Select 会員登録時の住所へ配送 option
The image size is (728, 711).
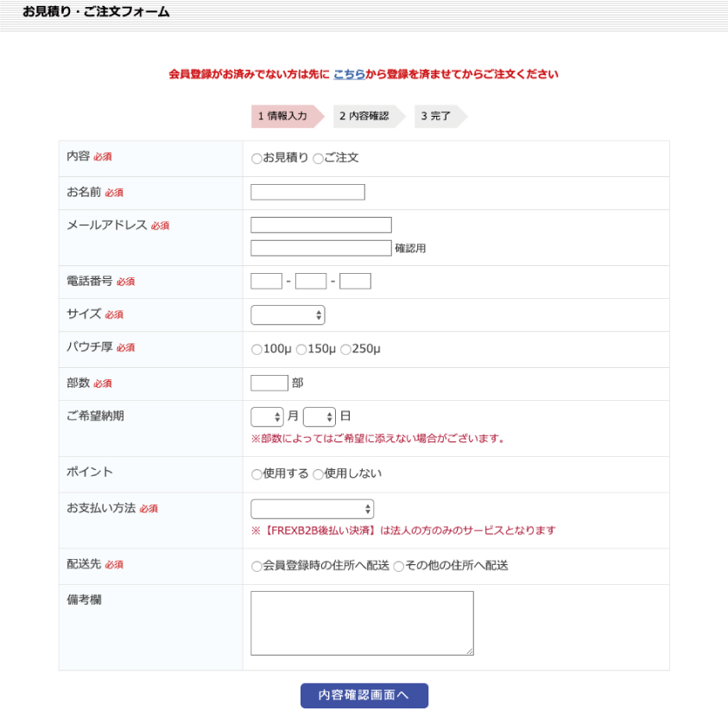click(x=256, y=566)
